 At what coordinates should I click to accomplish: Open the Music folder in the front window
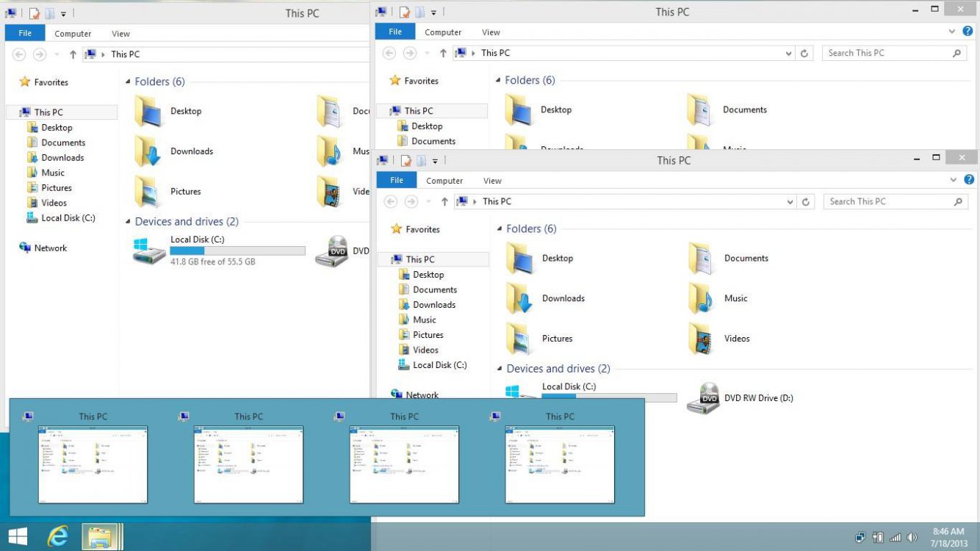point(718,298)
